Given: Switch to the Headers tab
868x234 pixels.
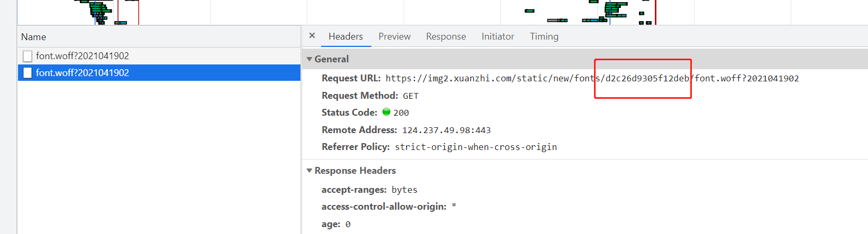Looking at the screenshot, I should [345, 36].
